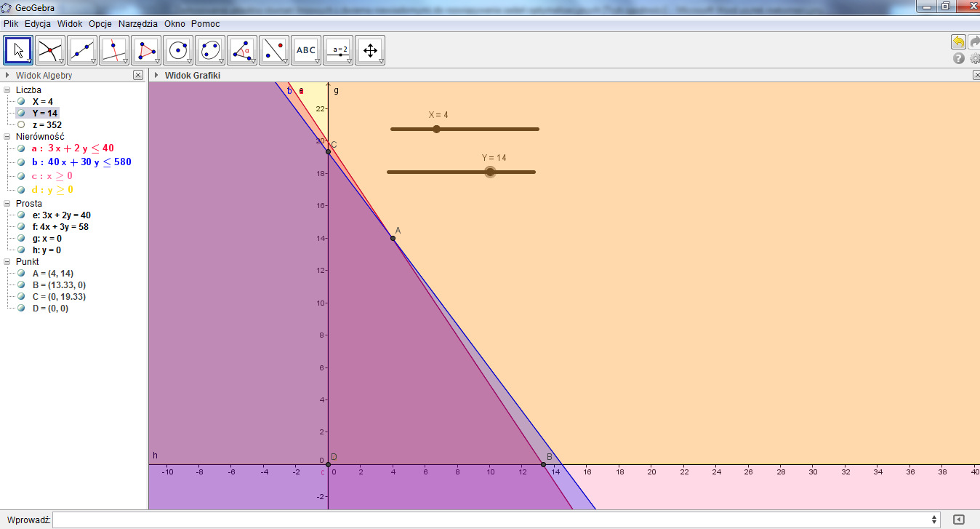Screen dimensions: 980x529
Task: Open the Circle tool's dropdown arrow
Action: 189,62
